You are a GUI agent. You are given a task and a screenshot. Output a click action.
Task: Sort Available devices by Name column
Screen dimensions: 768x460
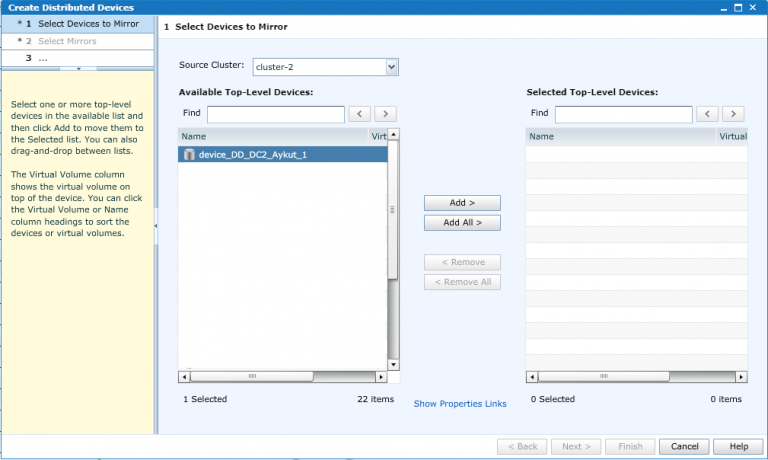(x=270, y=135)
